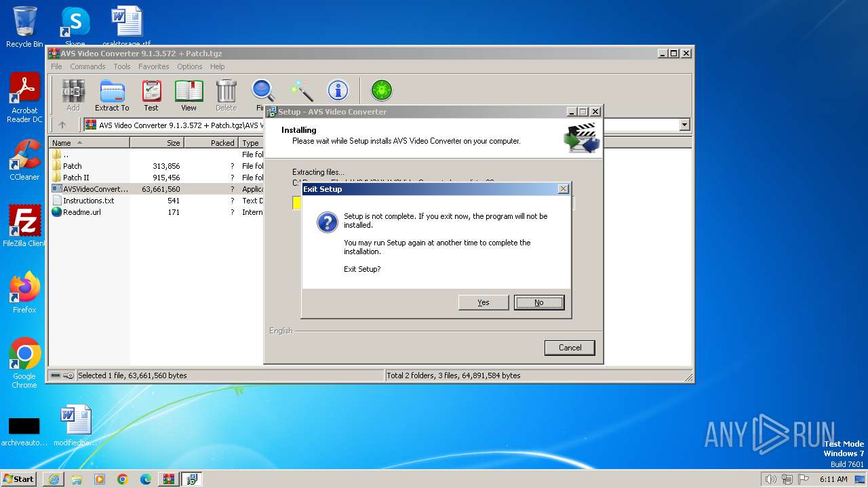Sort by the Name column header
Screen dimensions: 868x488
pos(90,143)
